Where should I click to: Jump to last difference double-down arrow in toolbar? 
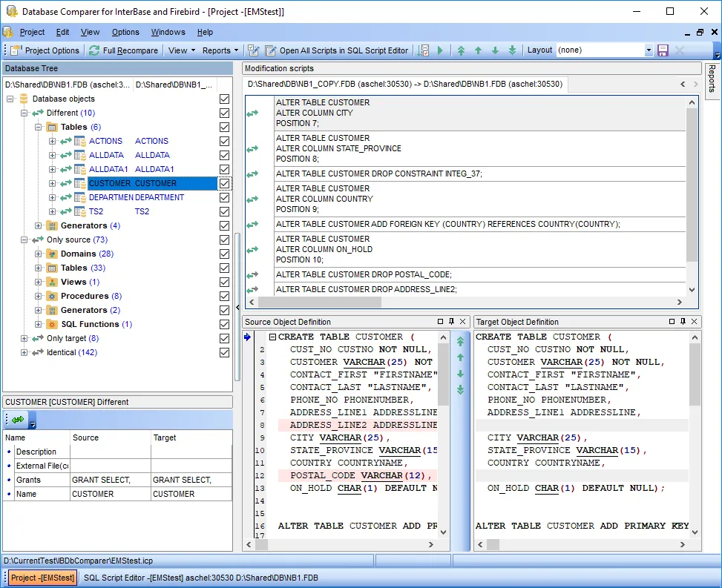(x=512, y=50)
